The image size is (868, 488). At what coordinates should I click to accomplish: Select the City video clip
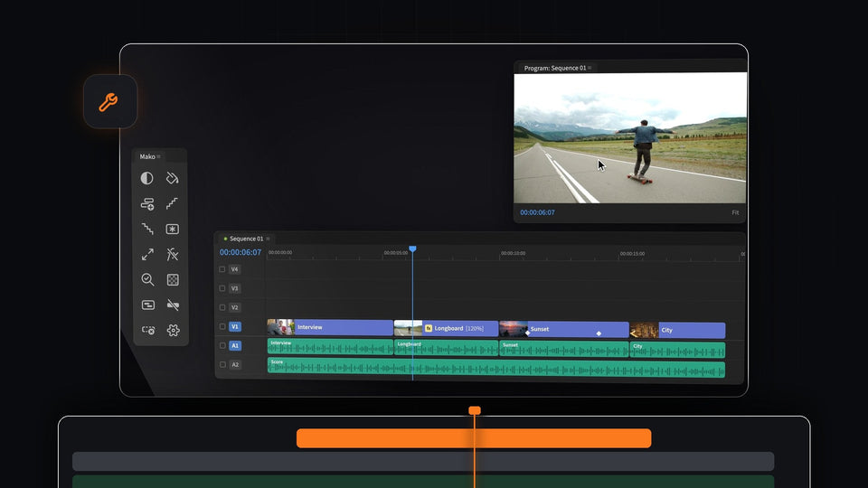(x=677, y=331)
